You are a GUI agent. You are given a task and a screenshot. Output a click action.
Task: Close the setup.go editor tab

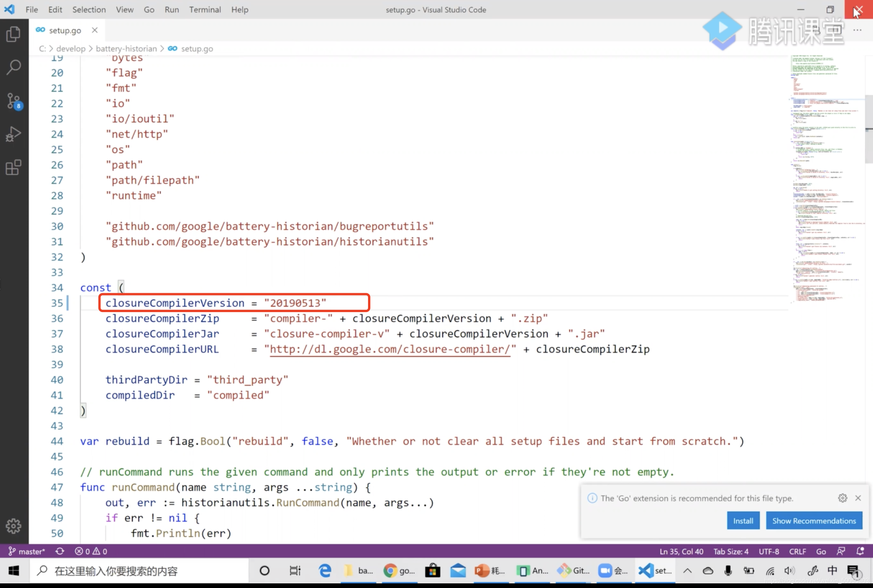click(x=95, y=30)
